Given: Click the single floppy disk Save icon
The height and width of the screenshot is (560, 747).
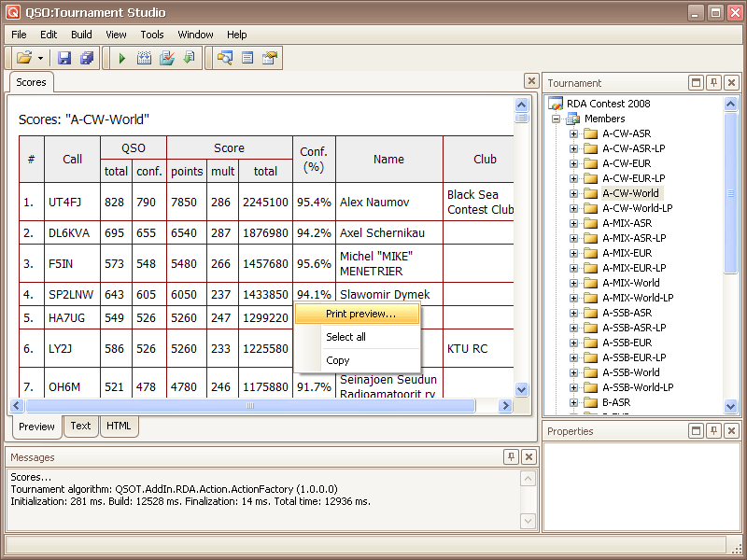Looking at the screenshot, I should (64, 58).
